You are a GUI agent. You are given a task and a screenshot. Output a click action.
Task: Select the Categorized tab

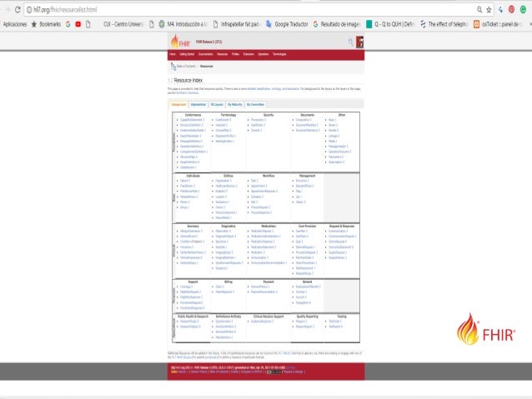pyautogui.click(x=178, y=104)
